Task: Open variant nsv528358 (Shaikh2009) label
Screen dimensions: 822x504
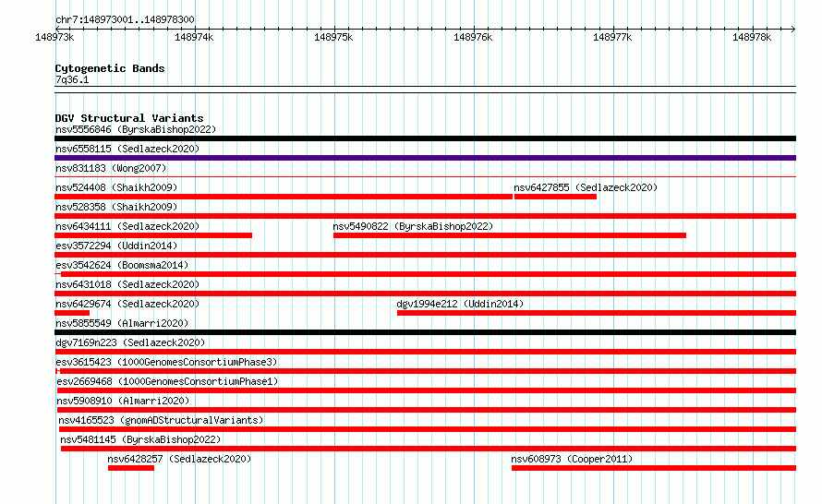Action: tap(116, 207)
